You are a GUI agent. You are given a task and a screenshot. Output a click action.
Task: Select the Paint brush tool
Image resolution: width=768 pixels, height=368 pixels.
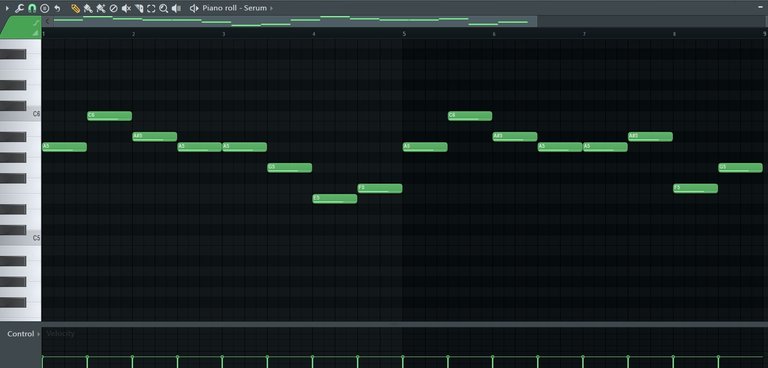click(x=88, y=8)
